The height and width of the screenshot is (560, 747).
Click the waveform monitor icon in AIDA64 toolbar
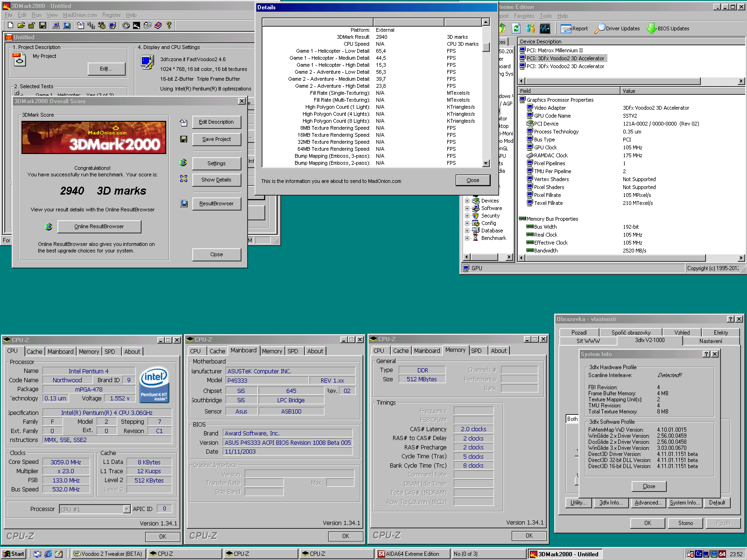[x=545, y=28]
